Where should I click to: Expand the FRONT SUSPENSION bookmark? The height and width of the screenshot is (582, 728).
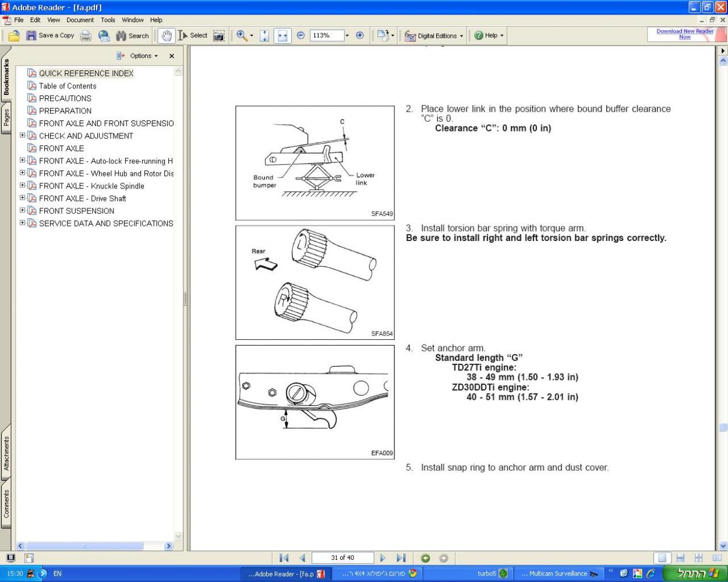point(23,211)
